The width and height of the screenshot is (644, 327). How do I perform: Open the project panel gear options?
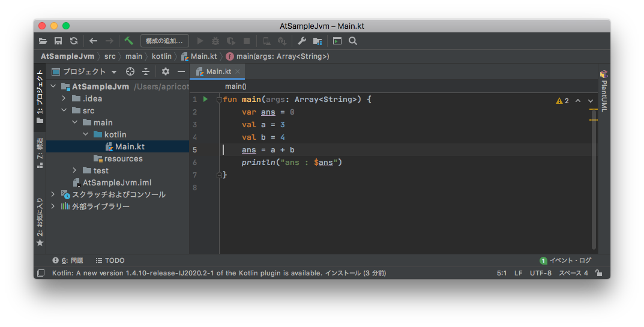pos(166,71)
